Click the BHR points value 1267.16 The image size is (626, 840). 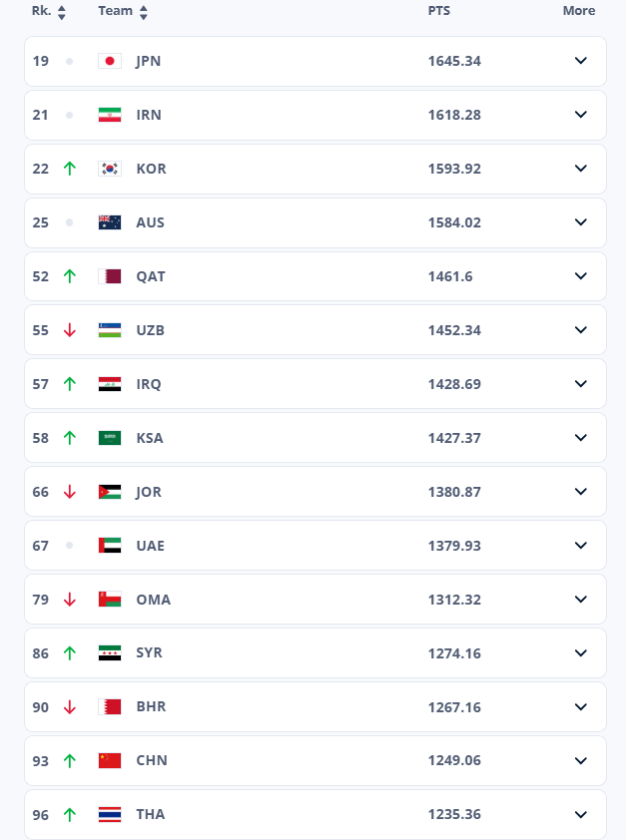(454, 707)
